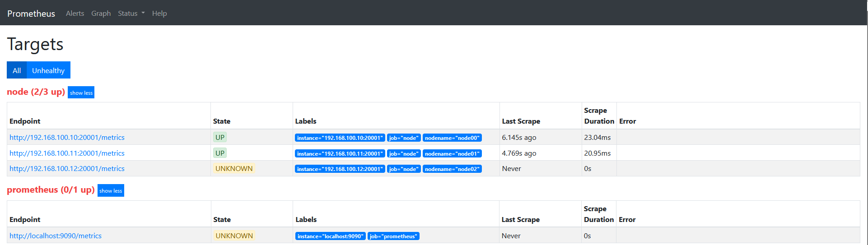
Task: Expand the Status dropdown menu
Action: [131, 14]
